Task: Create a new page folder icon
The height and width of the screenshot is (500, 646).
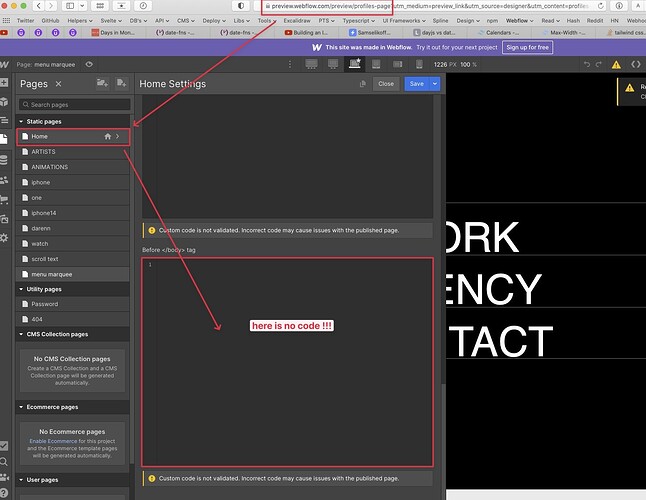Action: coord(102,83)
